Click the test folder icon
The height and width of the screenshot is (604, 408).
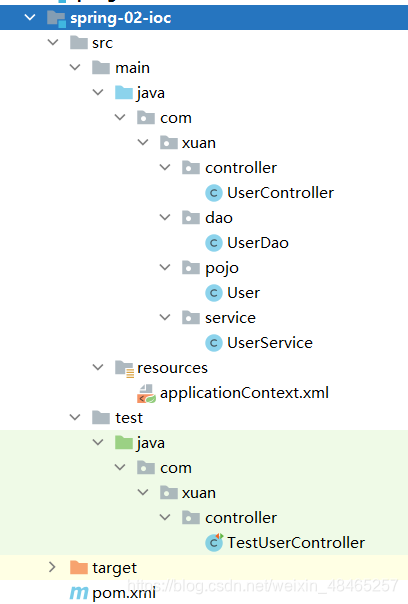(101, 418)
